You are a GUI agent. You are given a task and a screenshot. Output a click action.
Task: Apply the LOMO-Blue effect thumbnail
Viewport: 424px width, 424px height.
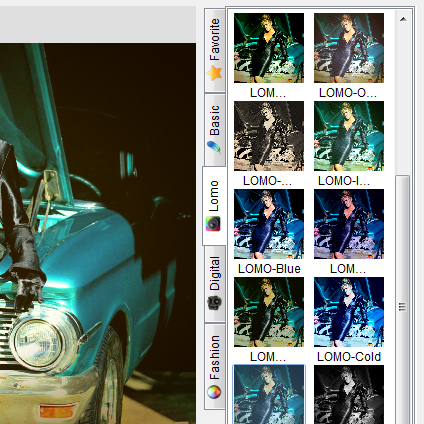pos(269,224)
